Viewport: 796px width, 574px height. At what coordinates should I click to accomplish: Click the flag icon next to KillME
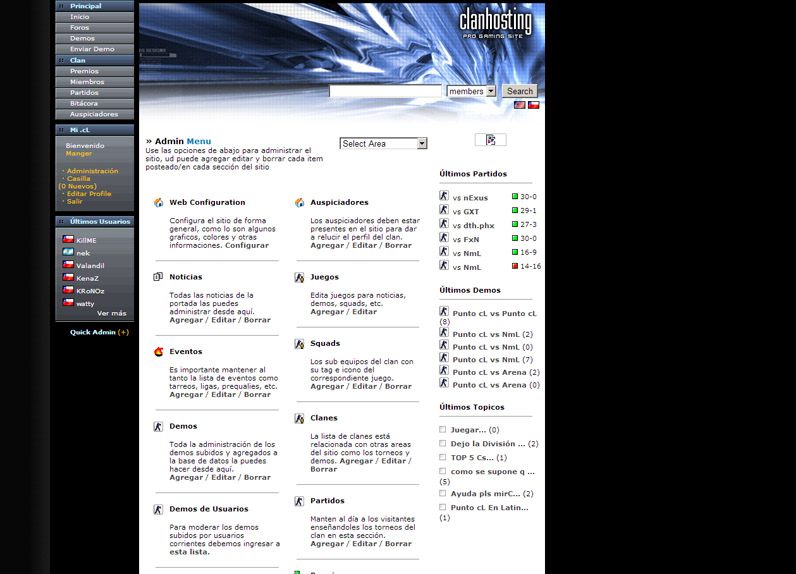click(x=68, y=239)
